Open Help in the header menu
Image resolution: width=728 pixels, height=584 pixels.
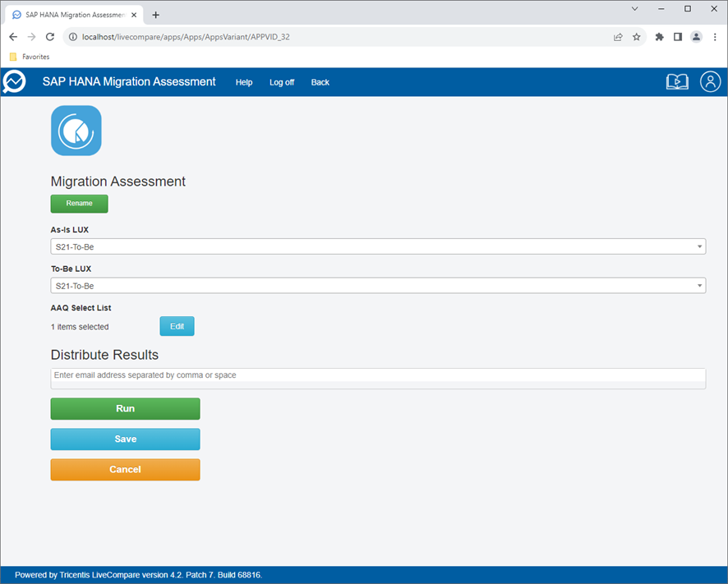(244, 82)
